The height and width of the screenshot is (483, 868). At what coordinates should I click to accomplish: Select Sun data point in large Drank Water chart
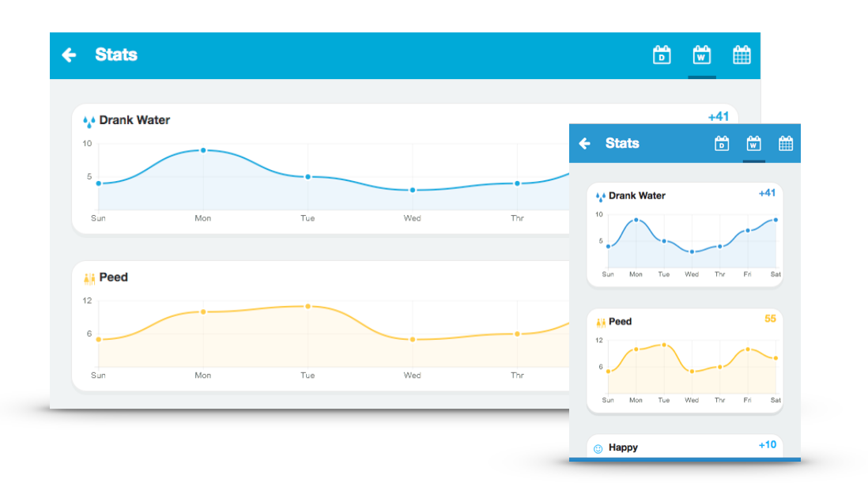[99, 183]
